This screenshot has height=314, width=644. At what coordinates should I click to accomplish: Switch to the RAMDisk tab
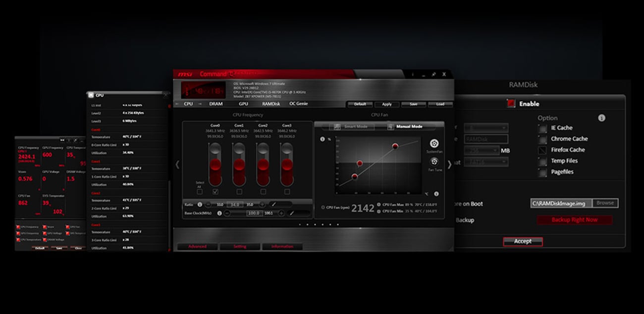click(271, 104)
